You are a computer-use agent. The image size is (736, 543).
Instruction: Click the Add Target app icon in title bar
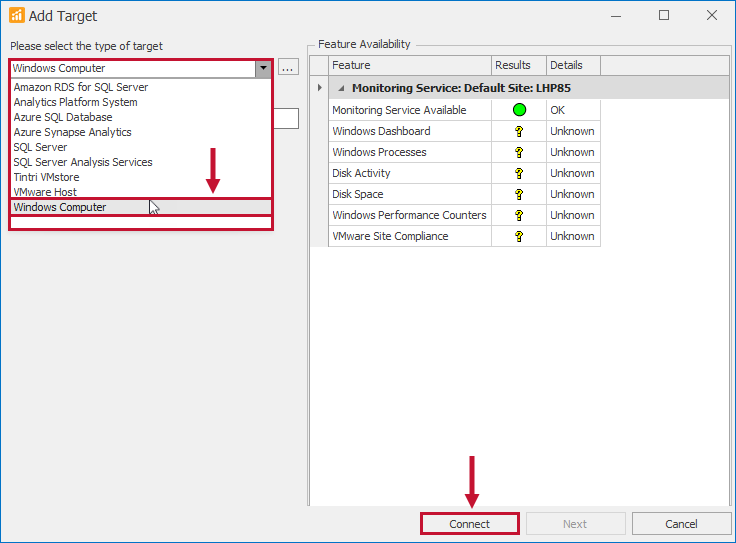click(17, 15)
